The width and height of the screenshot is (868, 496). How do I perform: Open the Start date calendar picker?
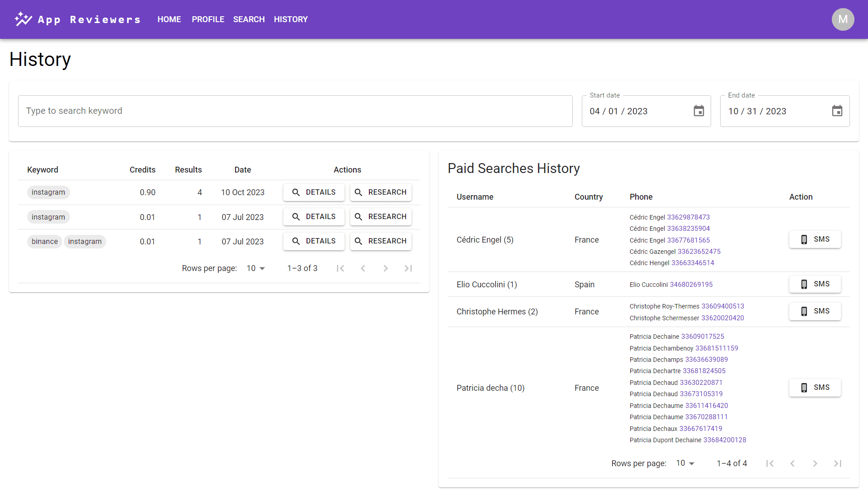[x=698, y=111]
